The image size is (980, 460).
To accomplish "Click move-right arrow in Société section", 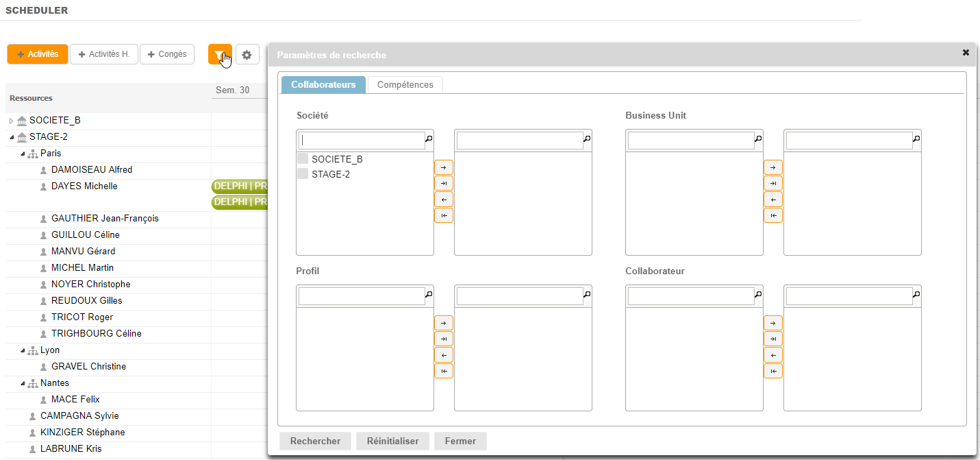I will 444,167.
